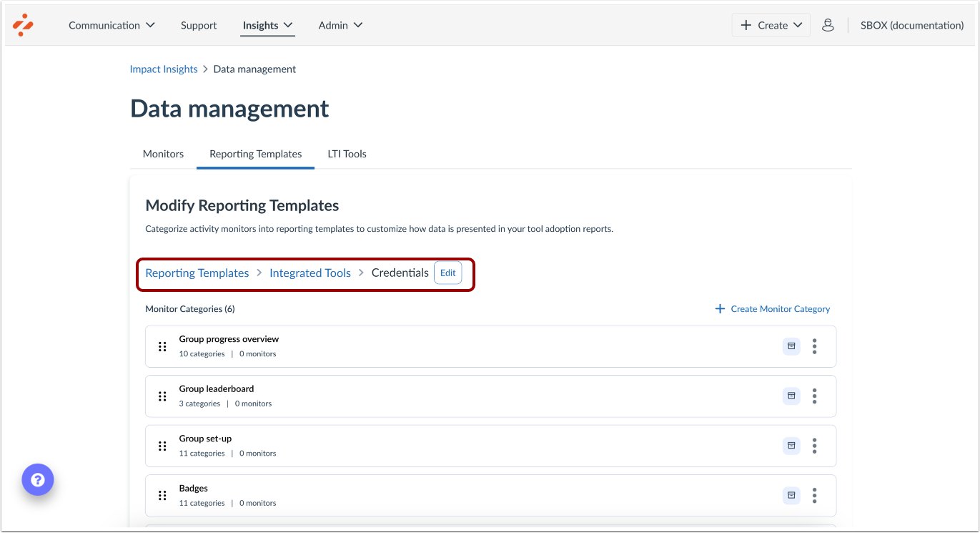This screenshot has height=533, width=980.
Task: Expand the Create dropdown
Action: [771, 24]
